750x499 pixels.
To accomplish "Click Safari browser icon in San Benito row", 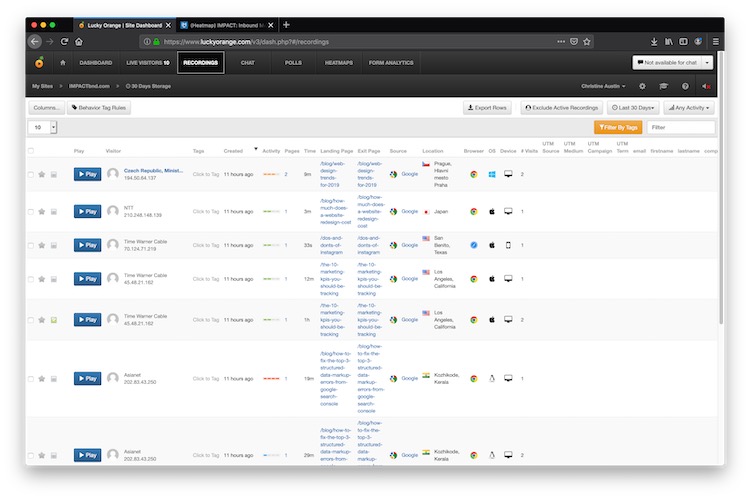I will (474, 245).
